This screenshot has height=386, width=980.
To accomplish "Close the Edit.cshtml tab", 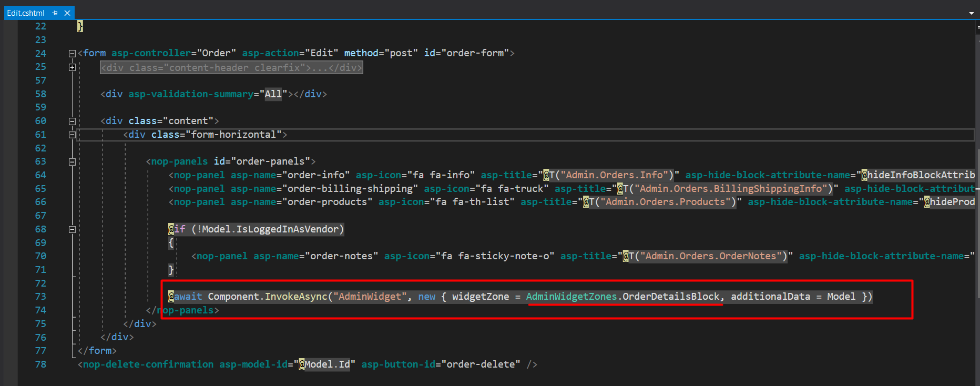I will (x=67, y=13).
